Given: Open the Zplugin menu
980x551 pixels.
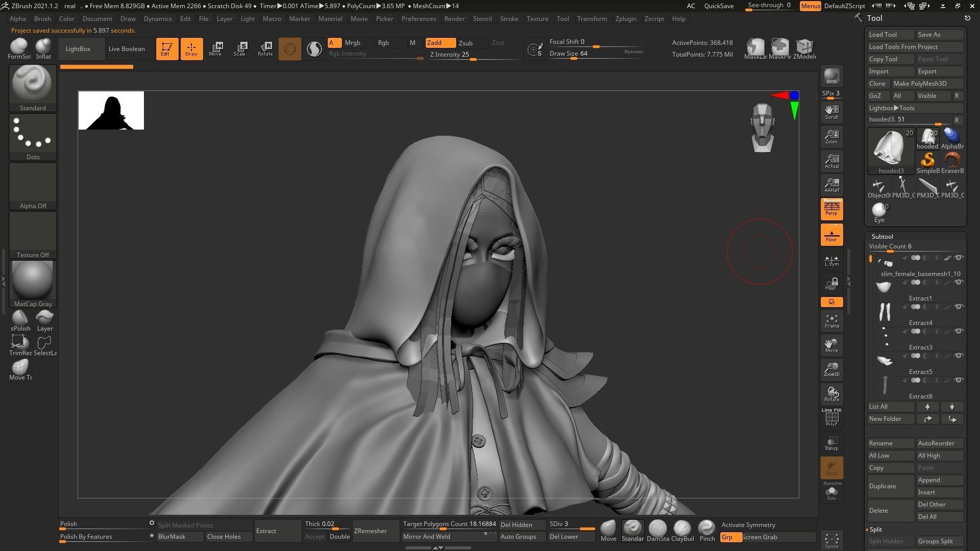Looking at the screenshot, I should [x=626, y=19].
